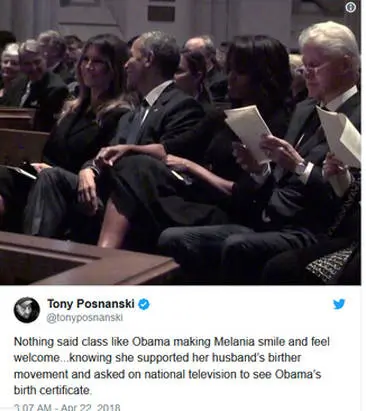Click the glasses on the white-haired man
Image resolution: width=366 pixels, height=411 pixels.
pyautogui.click(x=314, y=70)
